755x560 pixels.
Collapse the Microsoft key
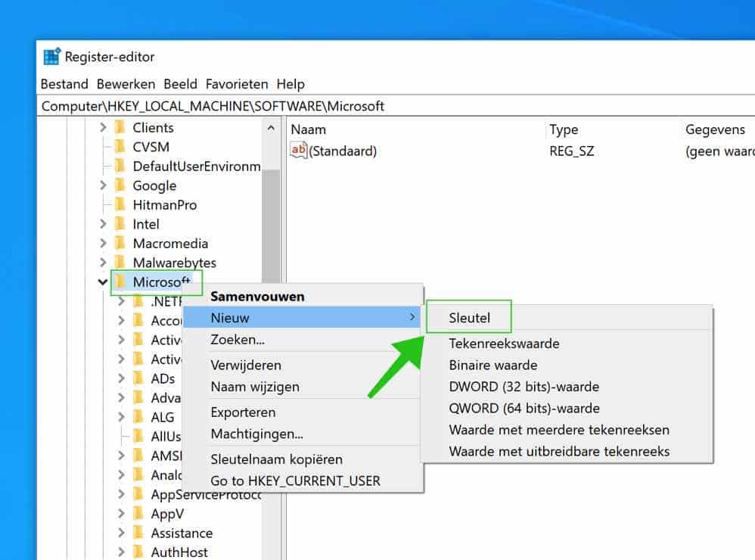(103, 282)
